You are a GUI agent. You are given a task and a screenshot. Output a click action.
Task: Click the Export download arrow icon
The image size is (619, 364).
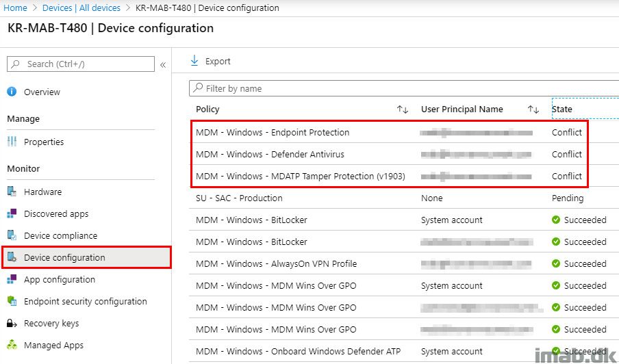click(194, 61)
